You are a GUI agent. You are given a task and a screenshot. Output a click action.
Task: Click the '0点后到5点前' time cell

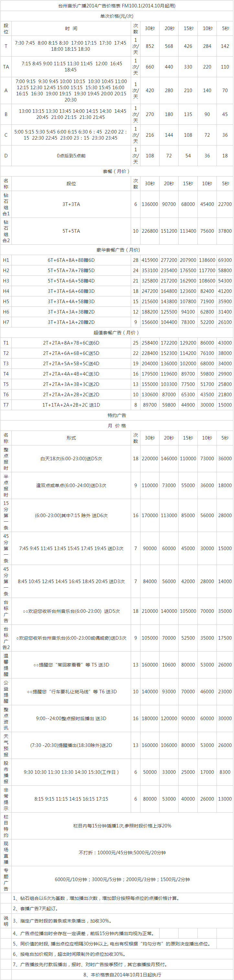pyautogui.click(x=71, y=155)
